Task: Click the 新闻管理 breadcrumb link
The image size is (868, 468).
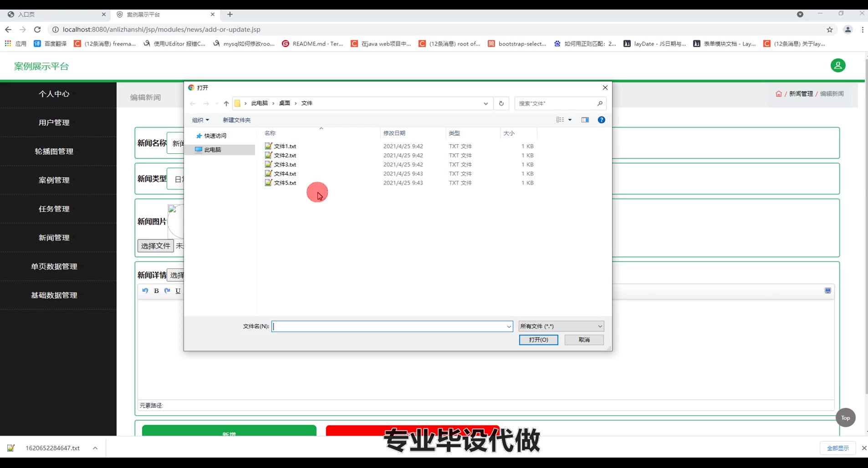Action: [x=801, y=94]
